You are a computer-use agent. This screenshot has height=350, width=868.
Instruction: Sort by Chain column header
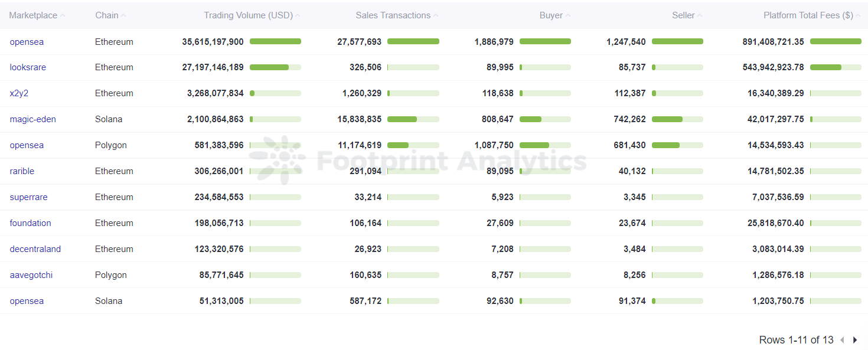pos(110,15)
